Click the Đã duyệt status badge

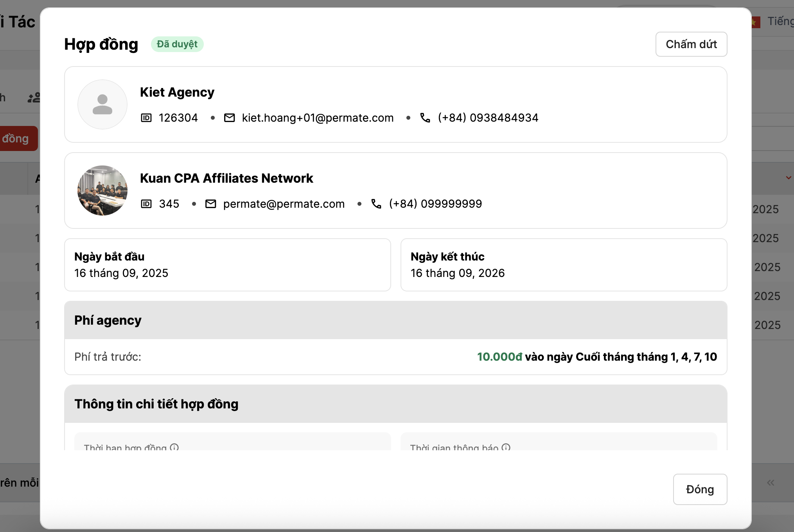(x=177, y=44)
